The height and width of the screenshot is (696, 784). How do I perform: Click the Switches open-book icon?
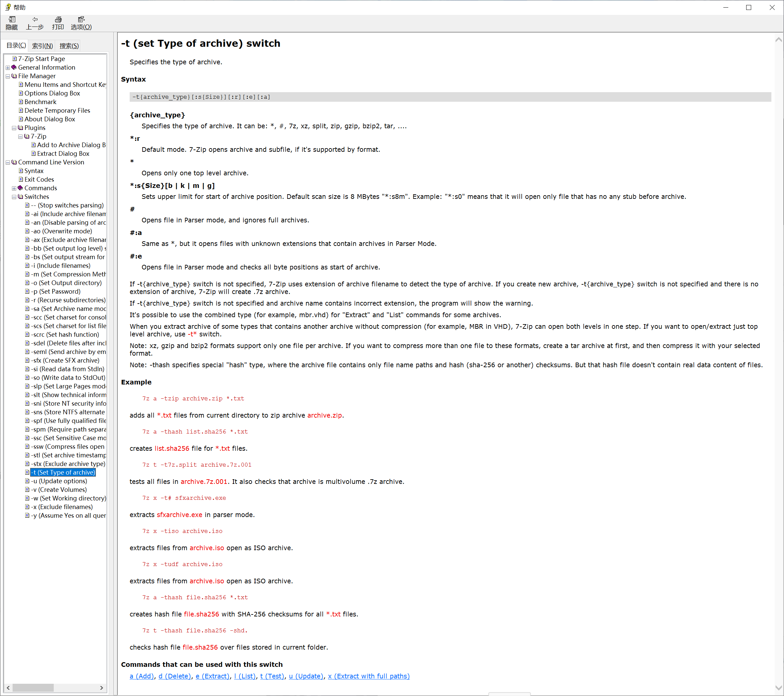tap(21, 197)
